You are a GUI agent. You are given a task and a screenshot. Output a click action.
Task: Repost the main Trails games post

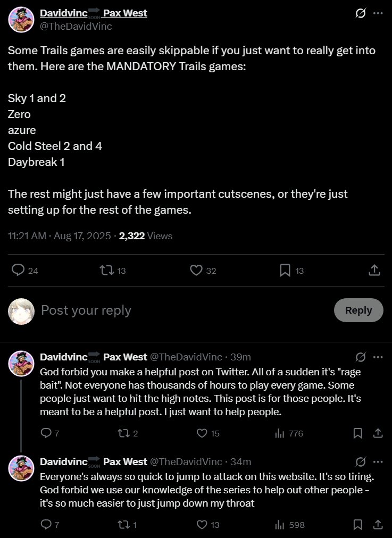pos(107,270)
